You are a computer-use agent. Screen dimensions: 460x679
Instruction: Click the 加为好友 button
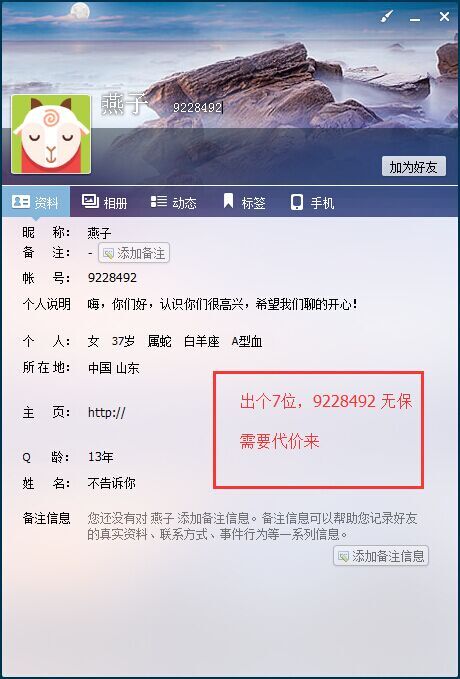coord(414,166)
